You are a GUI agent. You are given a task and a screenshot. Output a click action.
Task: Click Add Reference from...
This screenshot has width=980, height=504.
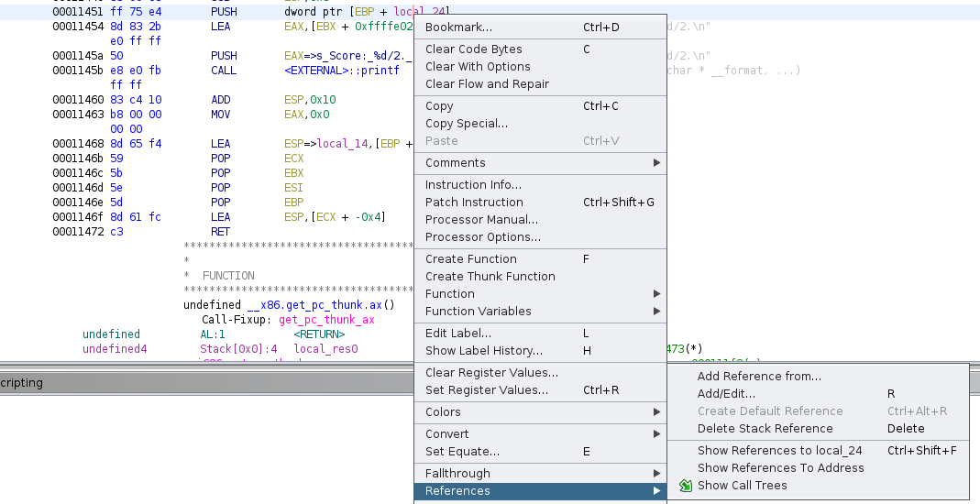click(759, 377)
